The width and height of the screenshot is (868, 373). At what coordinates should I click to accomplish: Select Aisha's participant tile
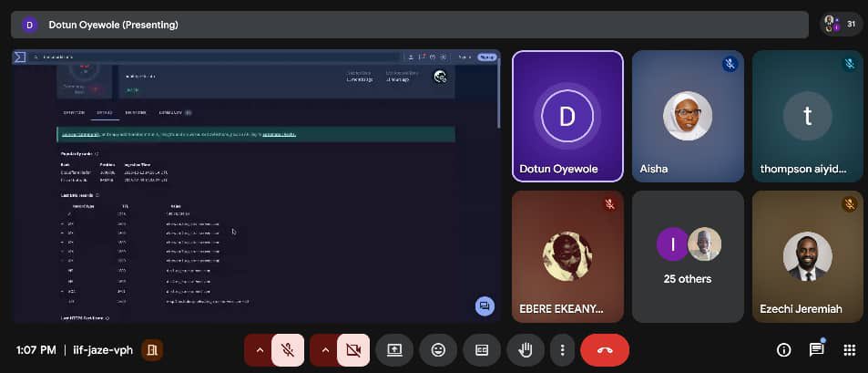pyautogui.click(x=688, y=117)
